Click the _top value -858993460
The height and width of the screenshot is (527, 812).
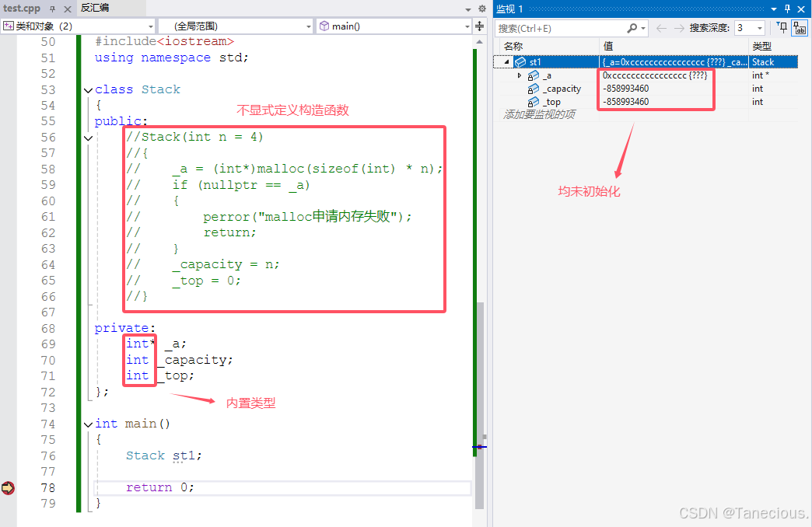pos(625,102)
